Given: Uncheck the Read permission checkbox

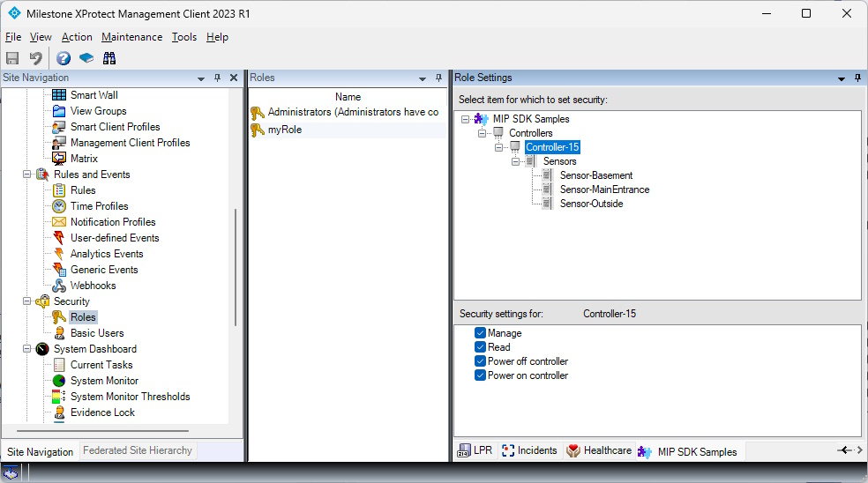Looking at the screenshot, I should tap(480, 347).
